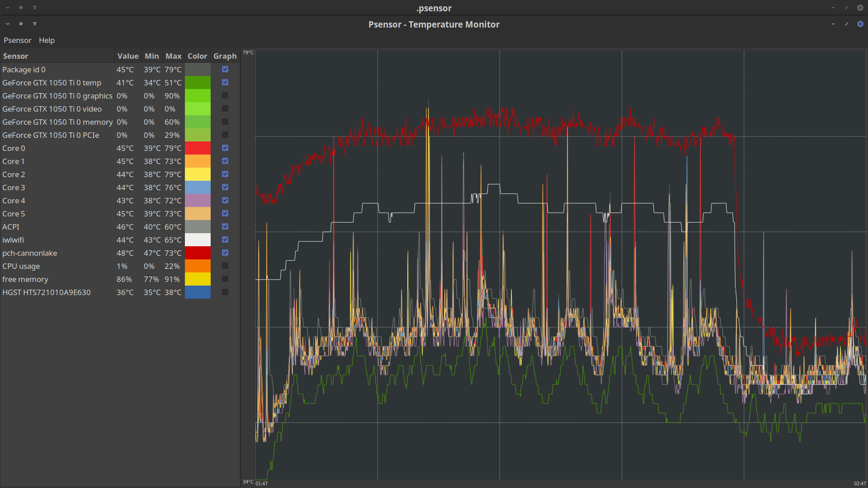Enable graphing for GeForce GTX 1050 Ti 0 graphics
This screenshot has height=488, width=868.
point(225,95)
